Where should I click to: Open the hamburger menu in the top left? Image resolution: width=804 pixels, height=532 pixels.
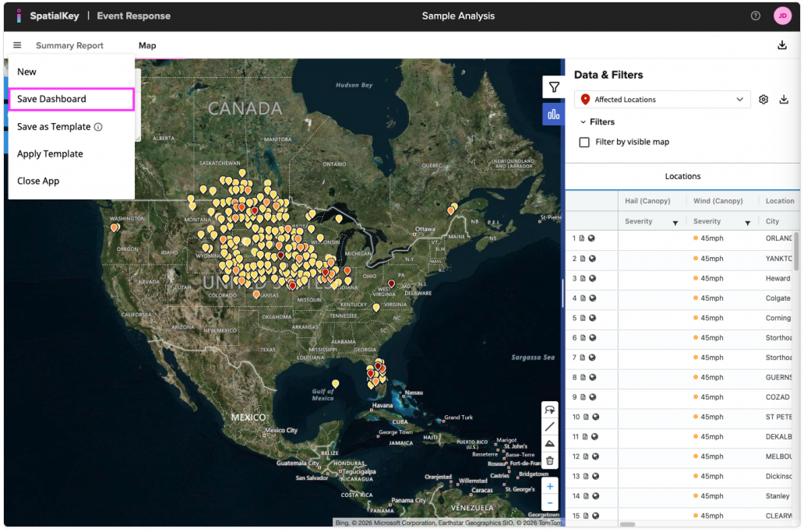[x=17, y=44]
